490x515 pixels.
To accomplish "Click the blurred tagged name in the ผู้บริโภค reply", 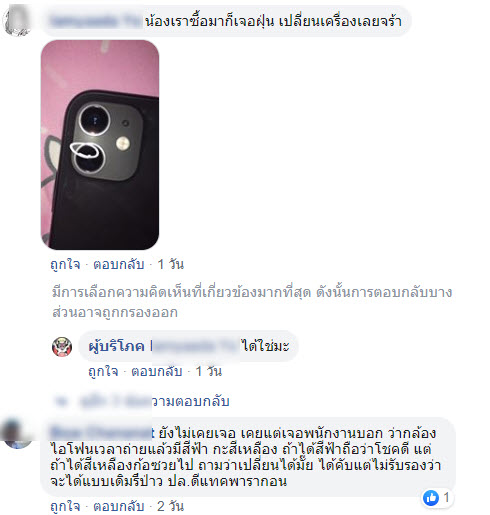I will point(195,346).
